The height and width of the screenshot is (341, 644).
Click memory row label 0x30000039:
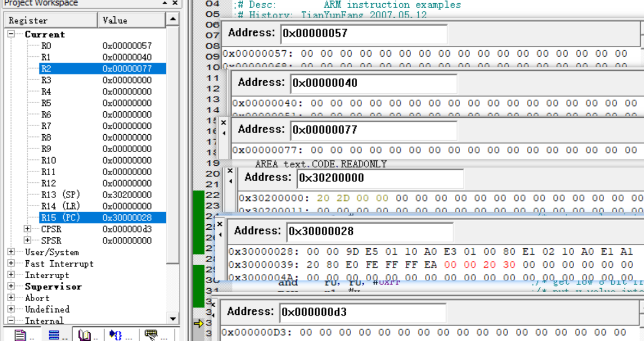(x=264, y=265)
